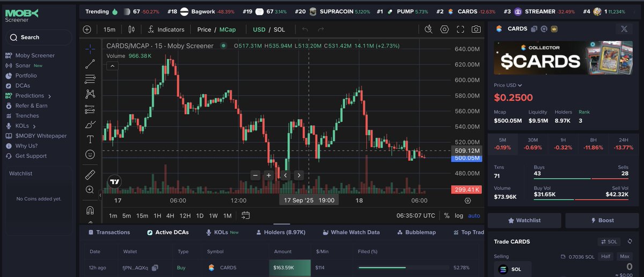Screen dimensions: 644x277
Task: Undo the last chart action
Action: [305, 29]
